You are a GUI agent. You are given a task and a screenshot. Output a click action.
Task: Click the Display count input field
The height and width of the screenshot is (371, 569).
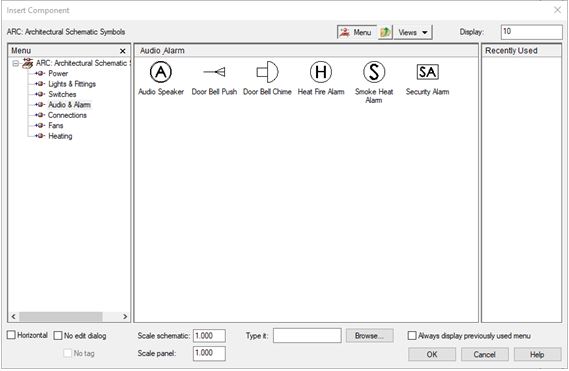[x=532, y=32]
